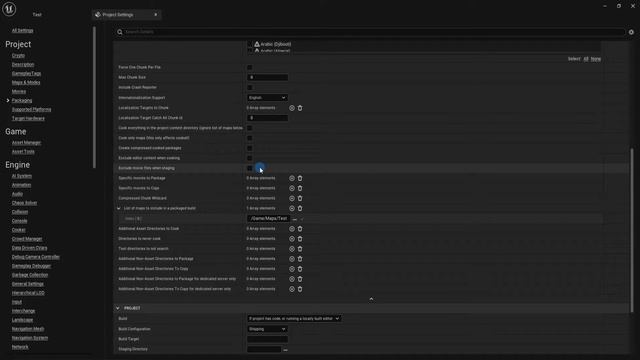Enable Cook everything in the project content directory
Screen dimensions: 640x360
coord(250,128)
